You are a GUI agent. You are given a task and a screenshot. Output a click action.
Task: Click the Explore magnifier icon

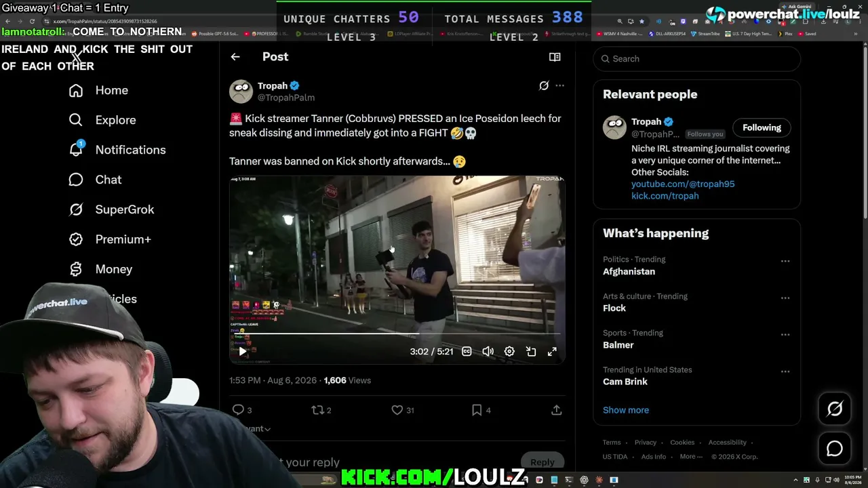pos(76,120)
